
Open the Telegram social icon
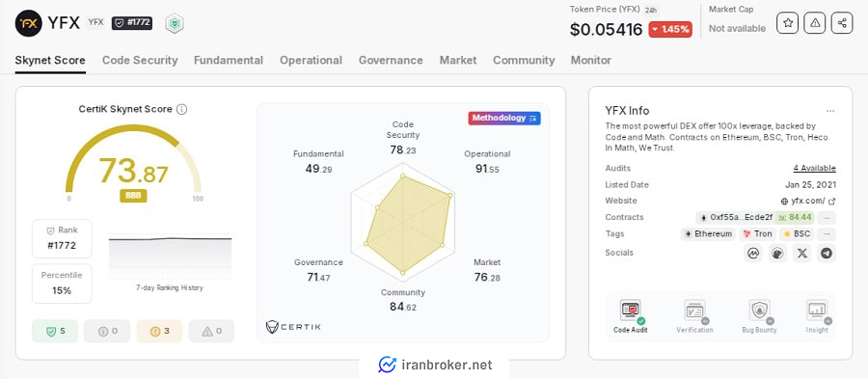tap(827, 253)
